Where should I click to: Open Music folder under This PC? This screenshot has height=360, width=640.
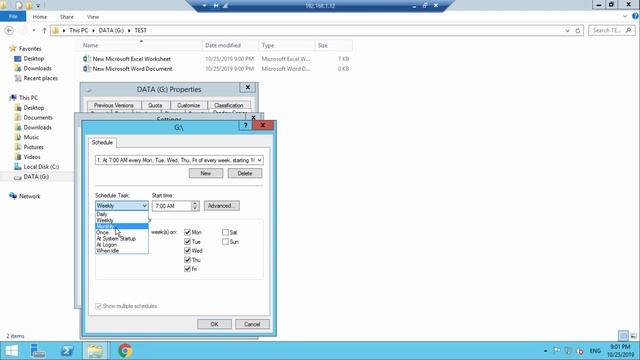(31, 137)
